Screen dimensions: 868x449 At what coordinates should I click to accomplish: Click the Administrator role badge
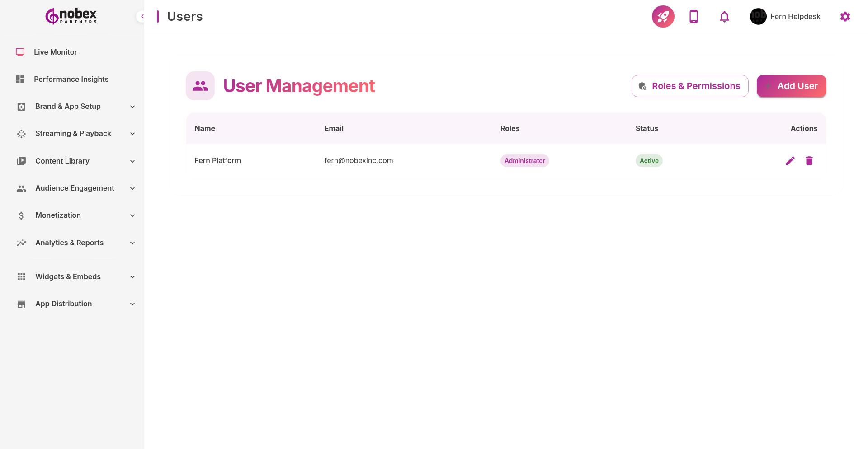[x=524, y=161]
